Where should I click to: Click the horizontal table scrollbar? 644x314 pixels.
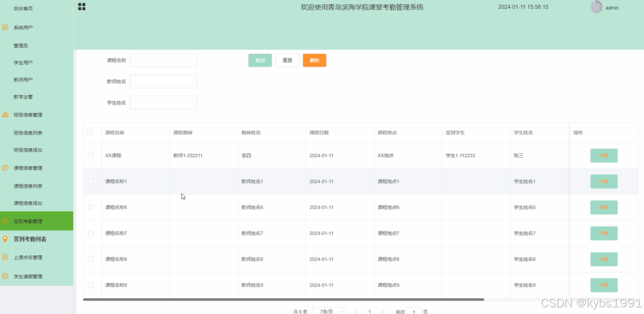coord(284,300)
